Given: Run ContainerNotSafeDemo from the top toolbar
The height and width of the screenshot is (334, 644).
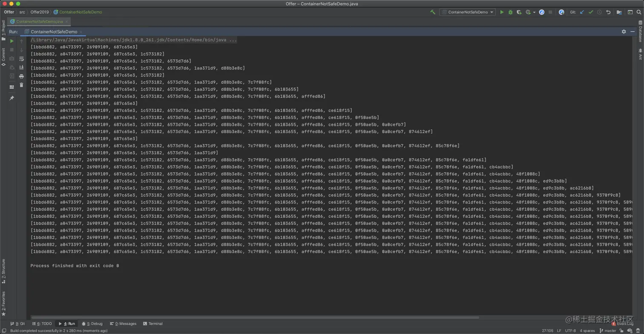Looking at the screenshot, I should (x=502, y=12).
